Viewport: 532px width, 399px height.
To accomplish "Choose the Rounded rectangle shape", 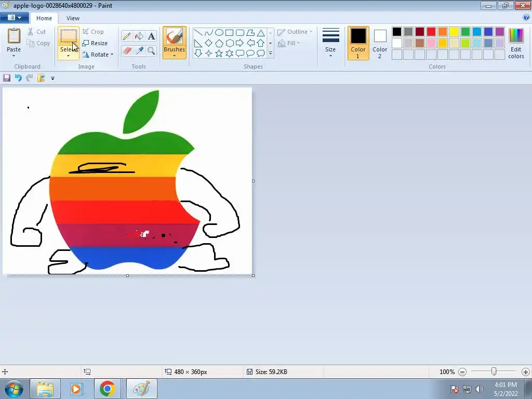I will pyautogui.click(x=240, y=33).
